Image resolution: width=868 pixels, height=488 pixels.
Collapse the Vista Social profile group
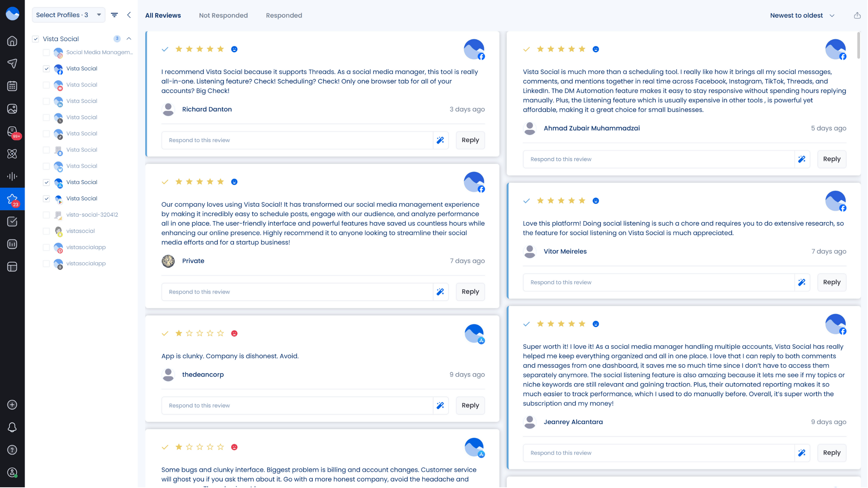(129, 39)
